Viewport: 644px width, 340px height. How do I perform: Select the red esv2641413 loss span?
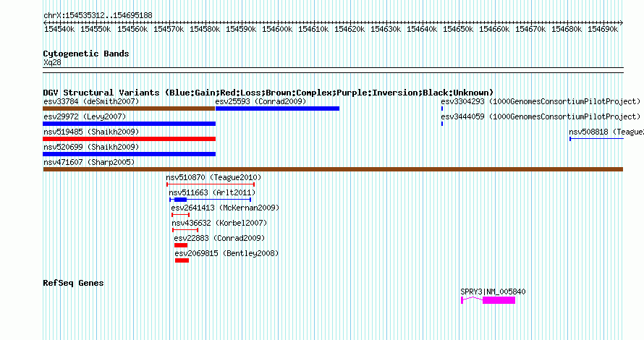[x=181, y=215]
